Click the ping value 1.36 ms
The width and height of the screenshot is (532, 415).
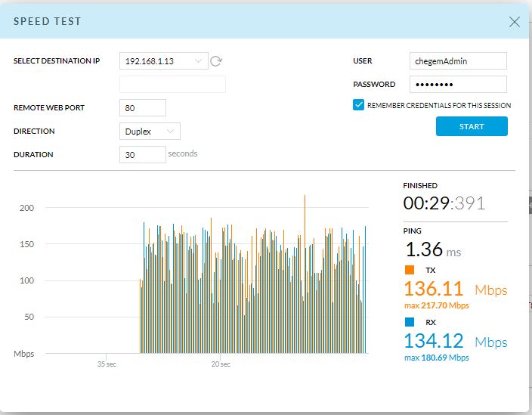point(433,249)
